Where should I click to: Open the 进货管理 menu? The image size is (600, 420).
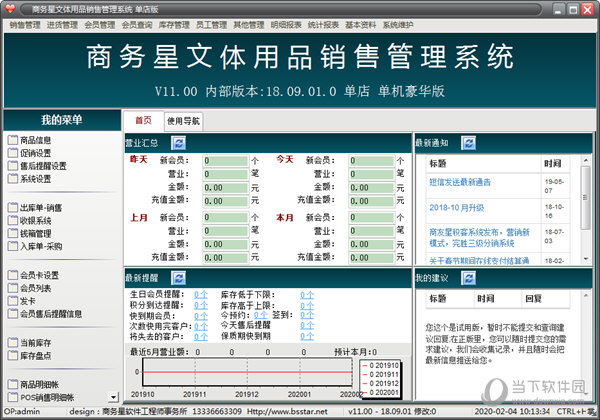click(62, 25)
